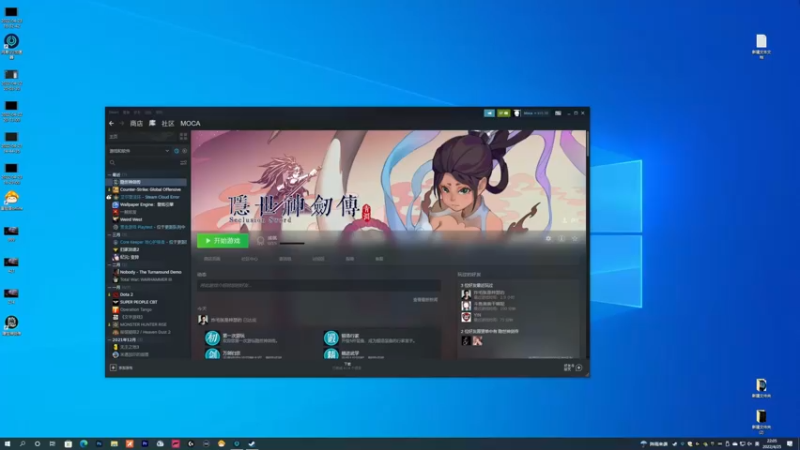The width and height of the screenshot is (800, 450).
Task: Open the 商店 navigation tab
Action: tap(136, 123)
